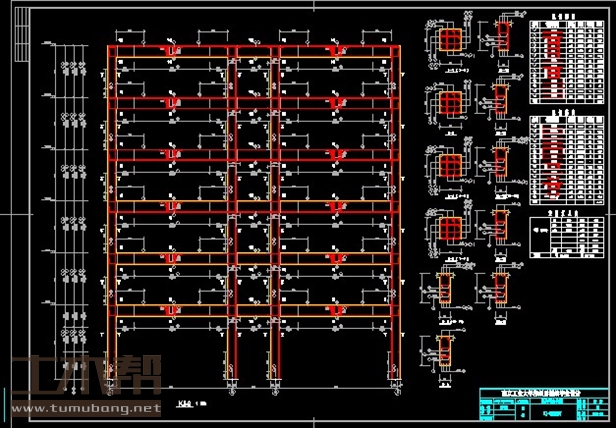Select the frame's leftmost red column line
Screen dimensions: 616x428
click(x=112, y=200)
